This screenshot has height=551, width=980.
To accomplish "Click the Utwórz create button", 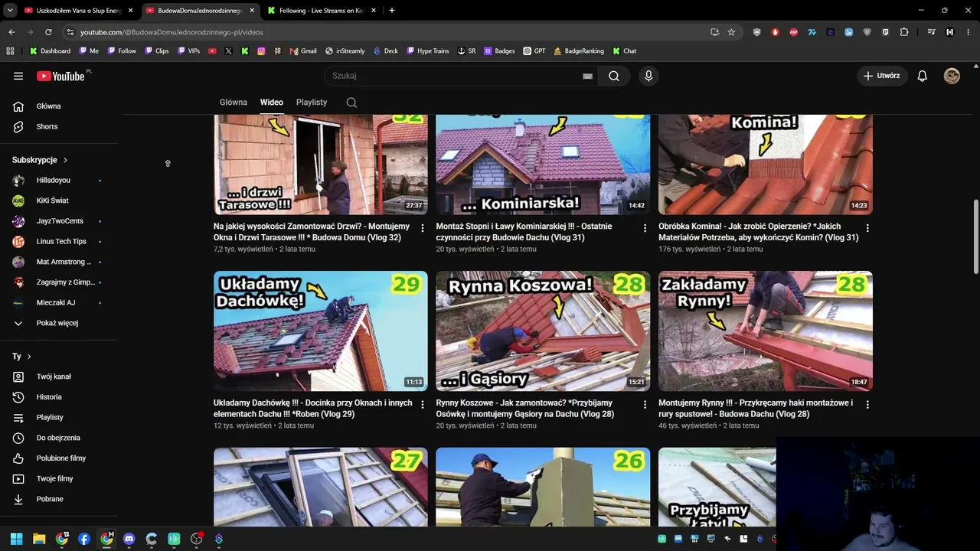I will coord(882,76).
